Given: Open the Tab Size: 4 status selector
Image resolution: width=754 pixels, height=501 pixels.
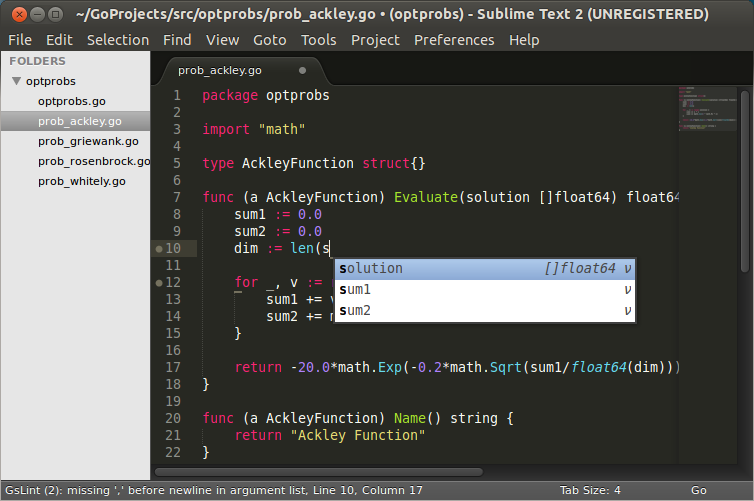Looking at the screenshot, I should click(590, 490).
